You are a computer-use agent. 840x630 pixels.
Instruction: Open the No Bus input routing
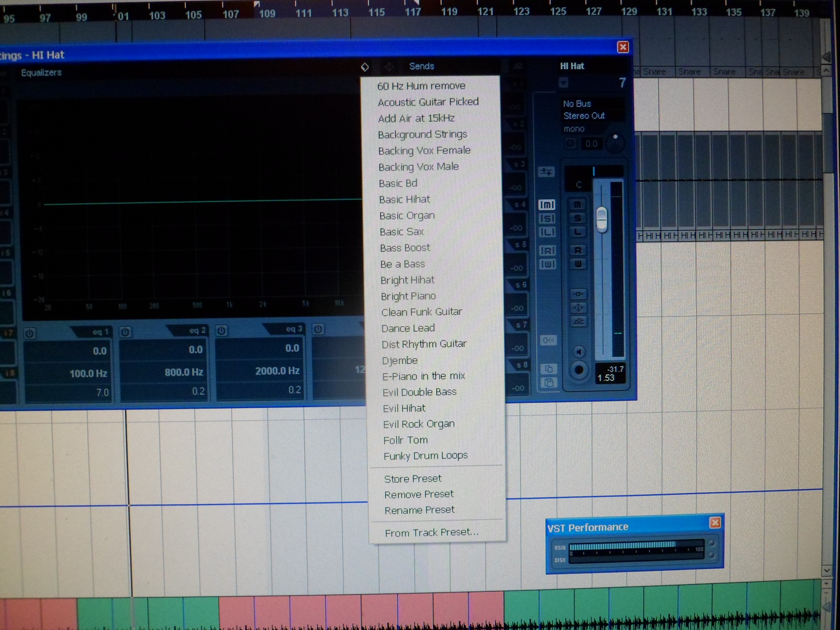coord(577,104)
